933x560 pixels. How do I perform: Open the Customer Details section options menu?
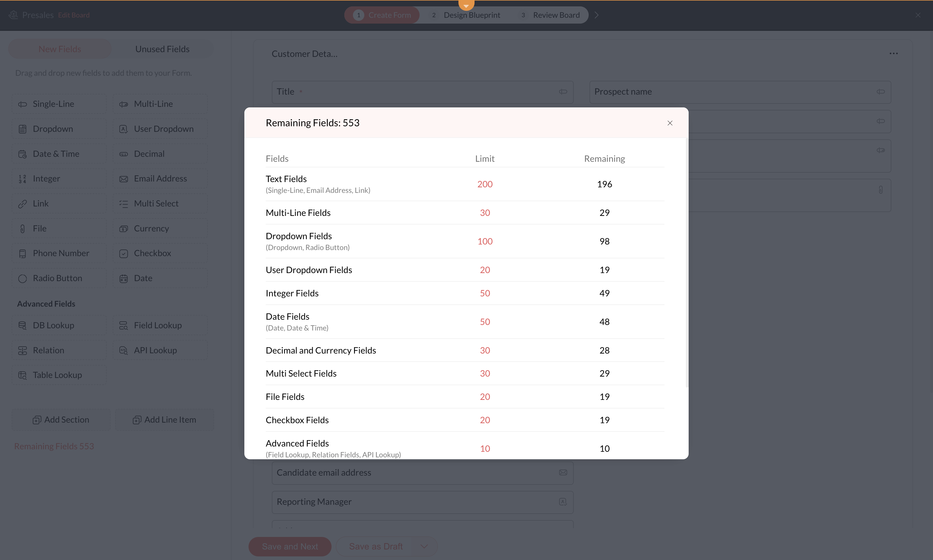(893, 54)
